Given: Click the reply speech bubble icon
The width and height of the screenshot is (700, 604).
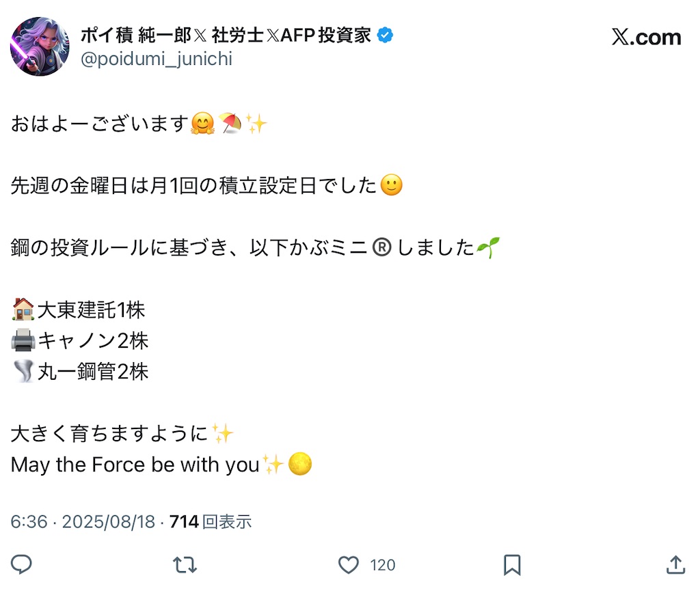Looking at the screenshot, I should 22,564.
